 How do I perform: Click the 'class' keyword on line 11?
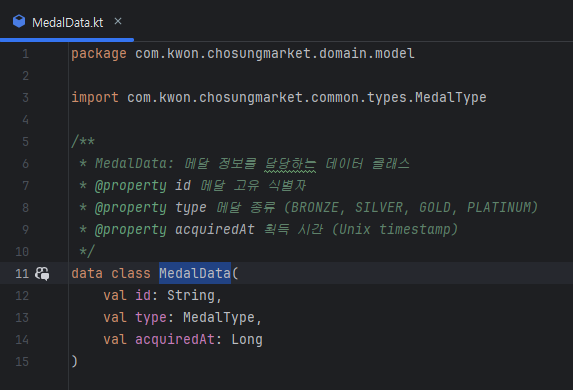point(131,273)
